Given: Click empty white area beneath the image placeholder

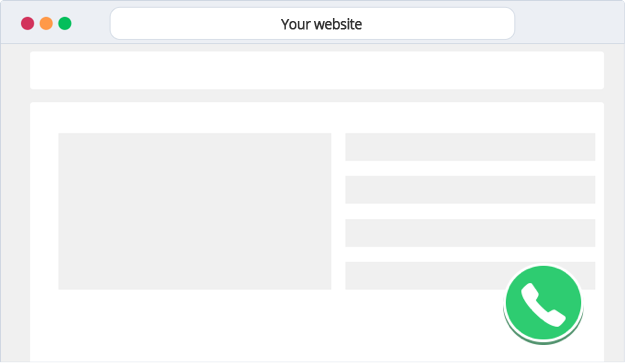Looking at the screenshot, I should coord(195,325).
